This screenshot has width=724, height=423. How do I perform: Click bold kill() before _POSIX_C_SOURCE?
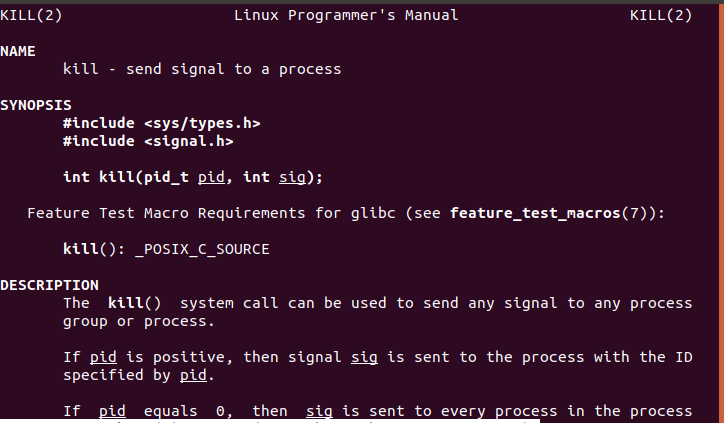(86, 249)
